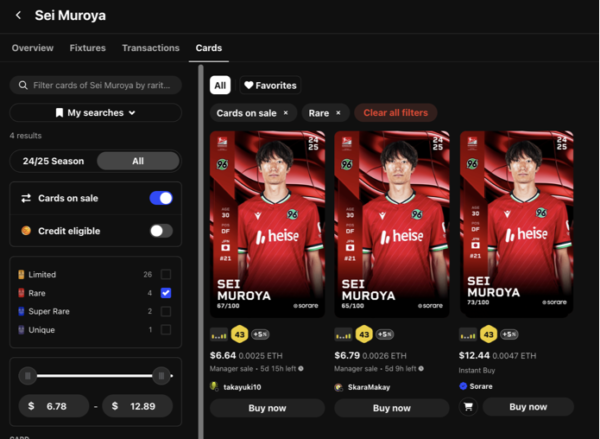The width and height of the screenshot is (600, 439).
Task: Open SkaraMakay seller profile
Action: pos(369,387)
